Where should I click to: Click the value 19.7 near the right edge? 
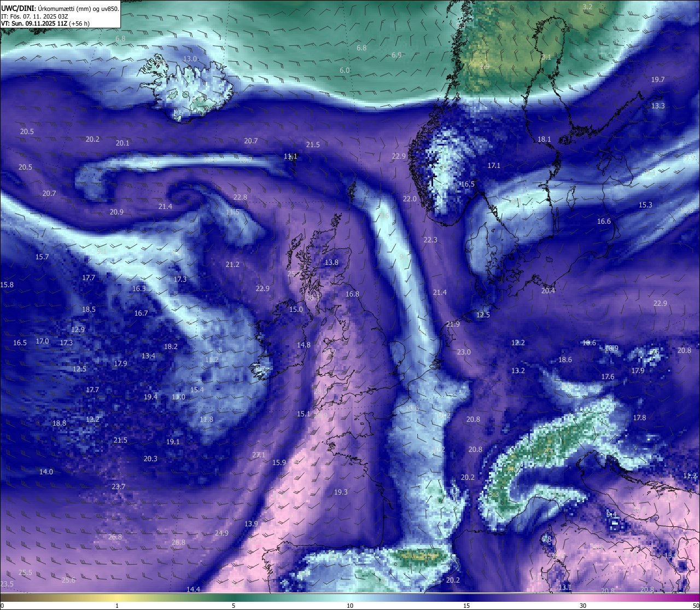[x=658, y=79]
